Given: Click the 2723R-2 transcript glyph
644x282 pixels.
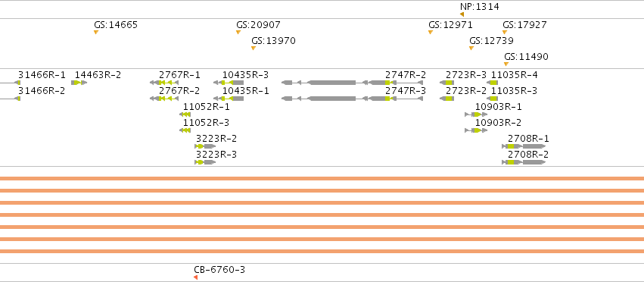Looking at the screenshot, I should click(446, 99).
